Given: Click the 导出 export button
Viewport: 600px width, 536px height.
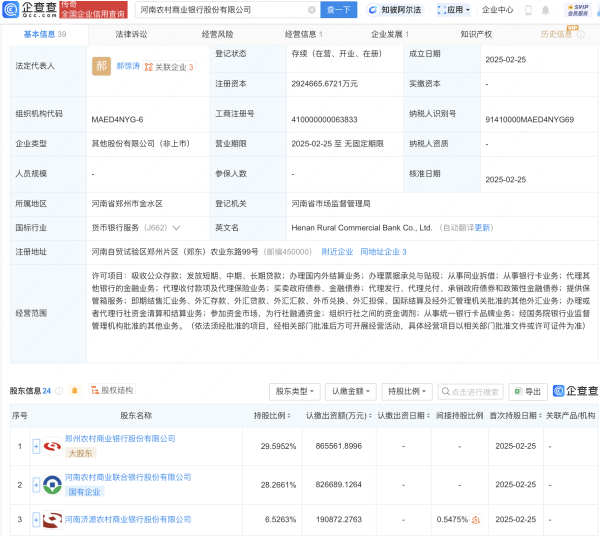Looking at the screenshot, I should [x=528, y=391].
